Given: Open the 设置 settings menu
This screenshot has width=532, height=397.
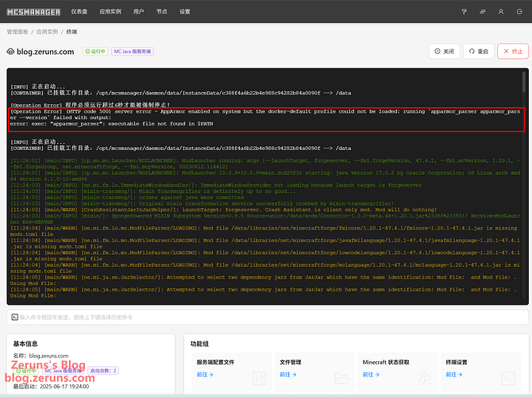Looking at the screenshot, I should tap(185, 12).
